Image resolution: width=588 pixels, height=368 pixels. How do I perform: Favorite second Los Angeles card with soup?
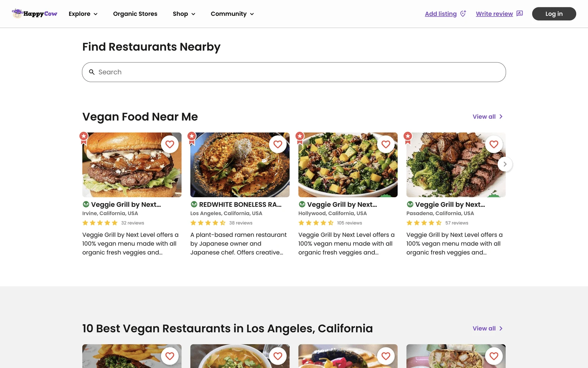tap(278, 356)
